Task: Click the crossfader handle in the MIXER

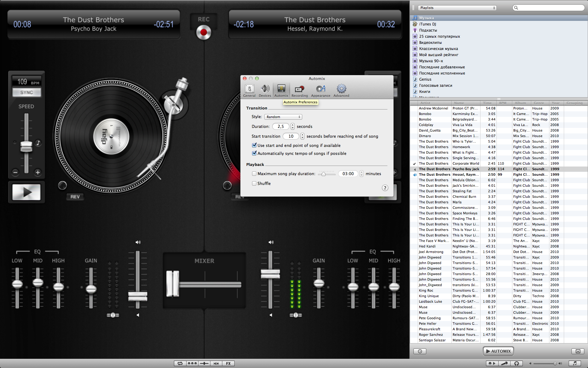Action: 173,284
